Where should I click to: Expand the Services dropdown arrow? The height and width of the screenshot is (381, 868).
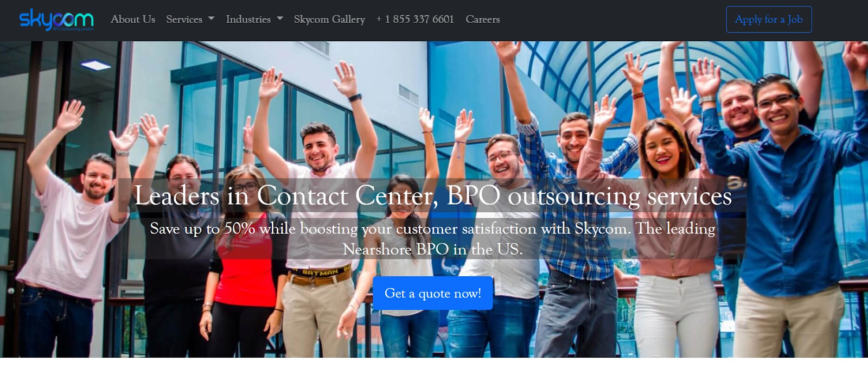pos(212,19)
